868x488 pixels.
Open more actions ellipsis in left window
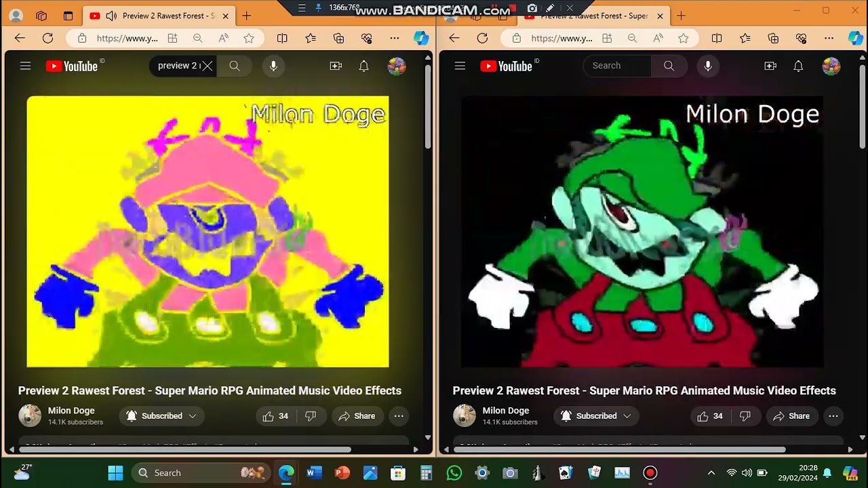pos(399,416)
